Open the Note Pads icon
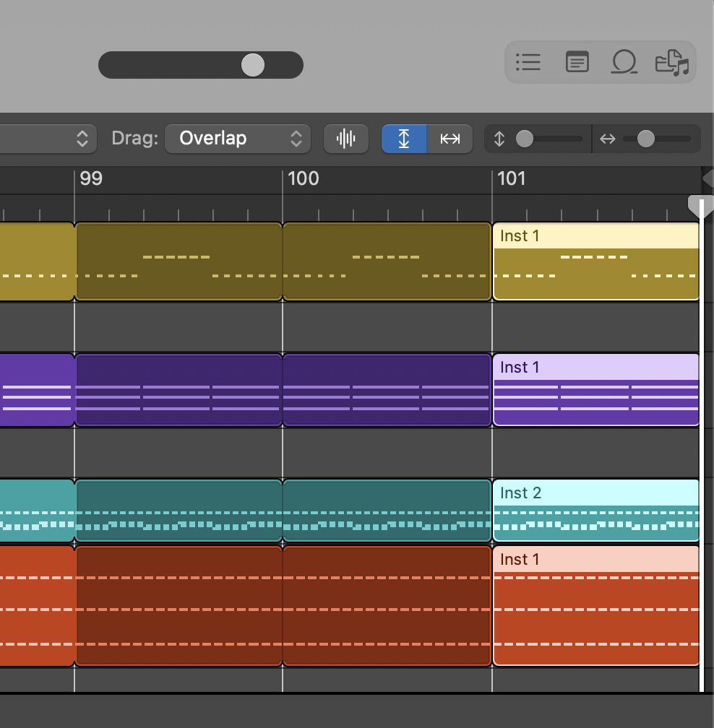 click(x=577, y=62)
